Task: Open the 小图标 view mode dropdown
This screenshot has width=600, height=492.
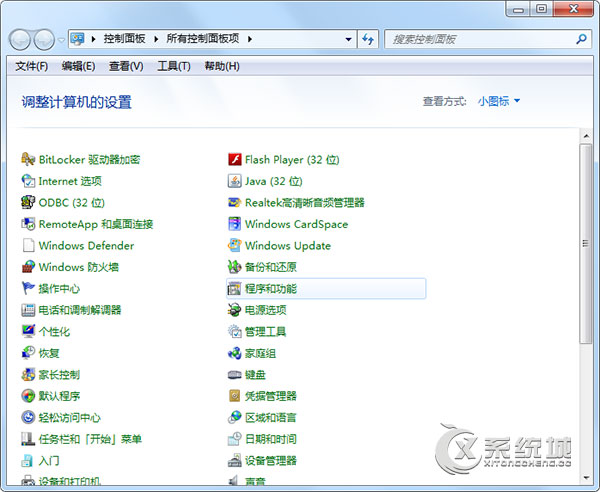Action: click(499, 101)
